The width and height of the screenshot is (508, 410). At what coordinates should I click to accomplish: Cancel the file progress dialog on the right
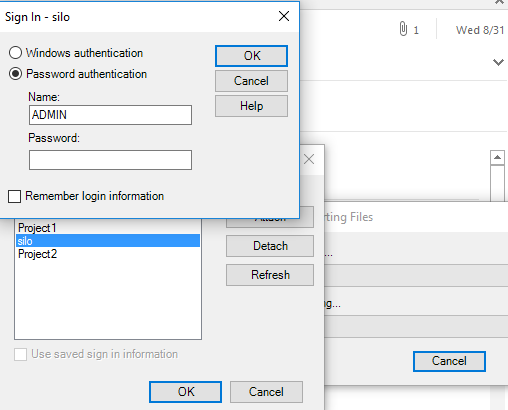(x=449, y=361)
